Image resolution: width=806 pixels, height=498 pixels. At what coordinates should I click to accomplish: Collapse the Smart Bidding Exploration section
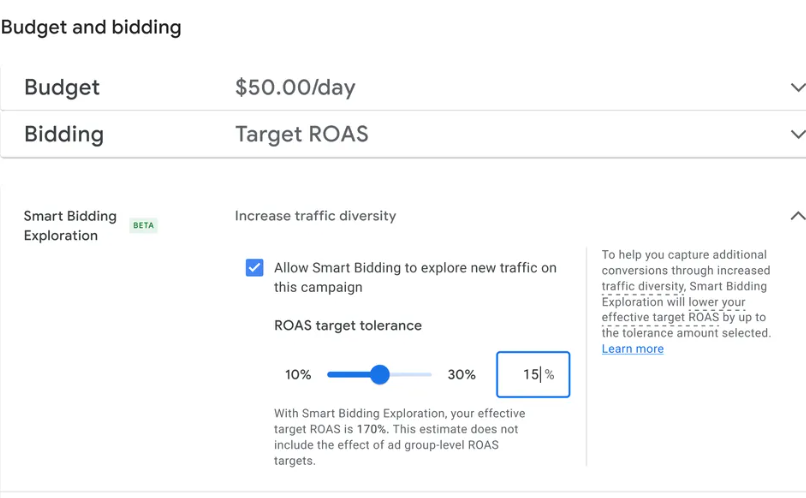(796, 216)
